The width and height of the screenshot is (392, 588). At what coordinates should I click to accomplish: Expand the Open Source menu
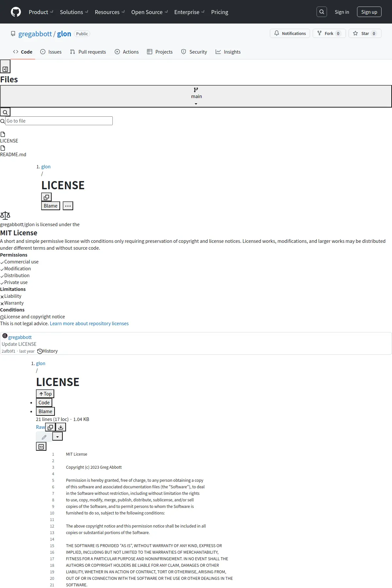150,12
